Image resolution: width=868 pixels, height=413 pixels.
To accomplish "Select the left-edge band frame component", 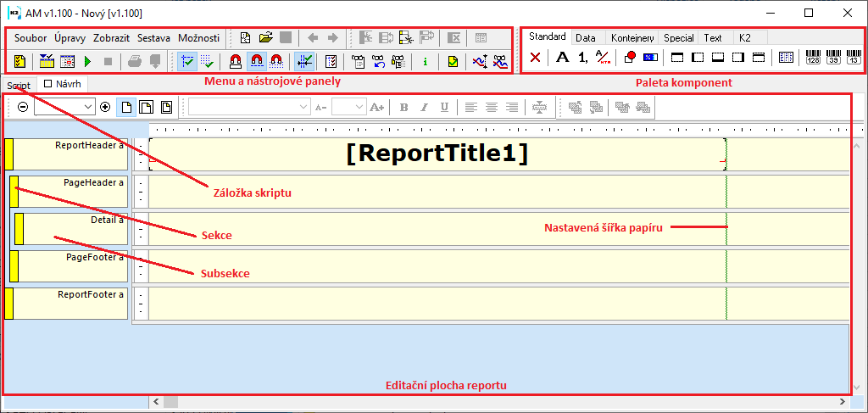I will click(x=698, y=57).
